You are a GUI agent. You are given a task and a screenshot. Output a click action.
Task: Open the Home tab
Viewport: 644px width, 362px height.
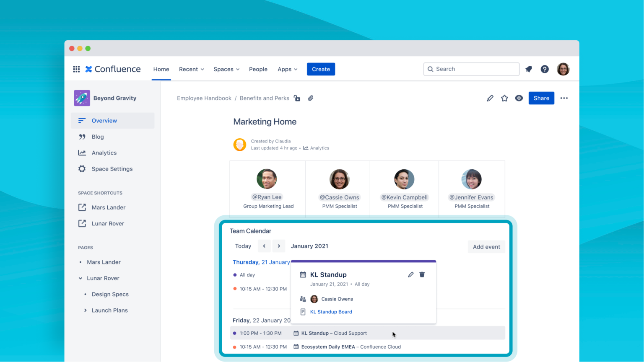tap(161, 69)
